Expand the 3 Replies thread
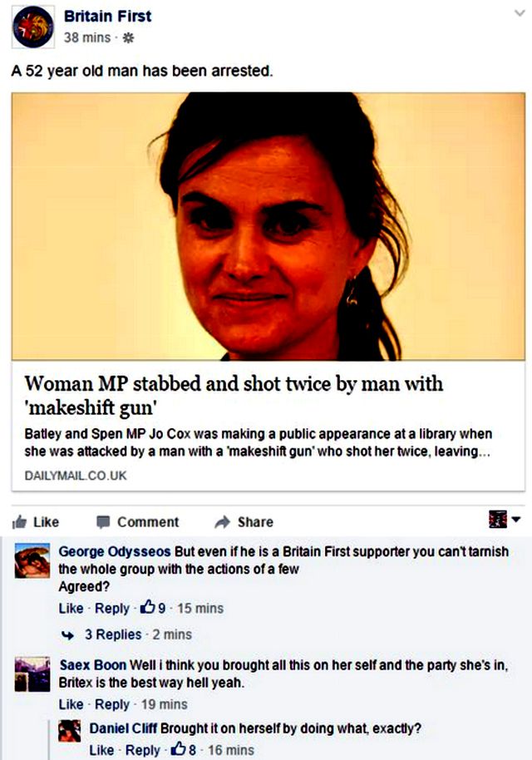Screen dimensions: 532x760 coord(113,634)
